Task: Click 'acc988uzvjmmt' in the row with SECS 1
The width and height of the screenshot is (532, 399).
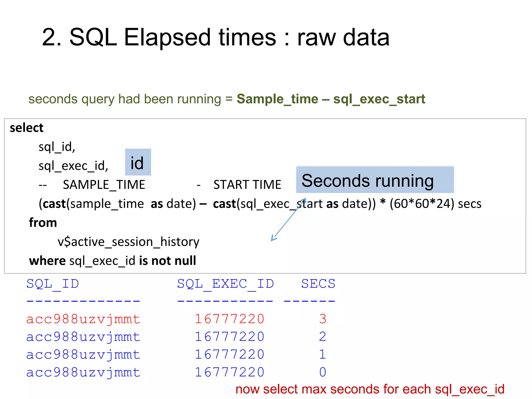Action: point(83,355)
